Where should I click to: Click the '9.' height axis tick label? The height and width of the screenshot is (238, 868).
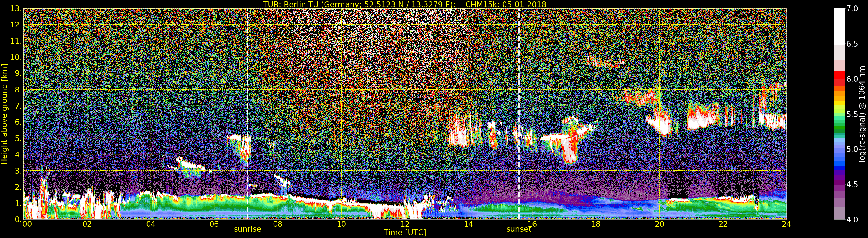18,73
